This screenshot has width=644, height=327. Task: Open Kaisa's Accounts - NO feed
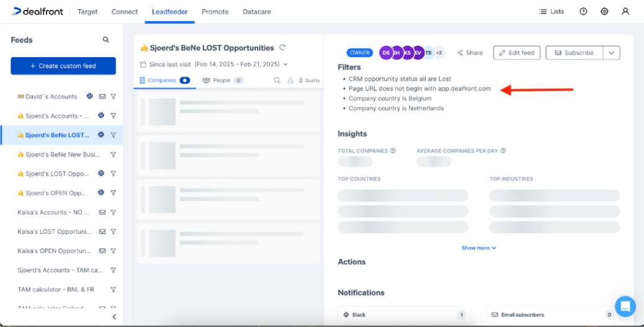tap(53, 212)
